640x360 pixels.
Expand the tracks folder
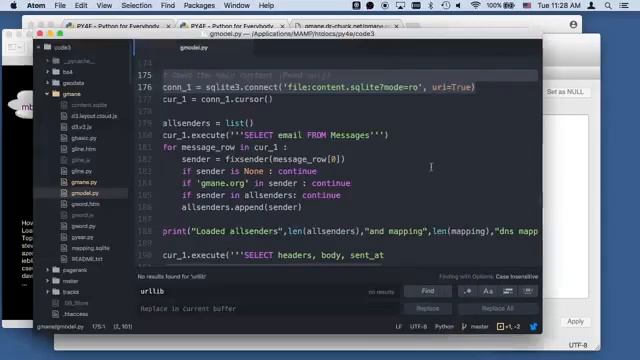(x=47, y=292)
